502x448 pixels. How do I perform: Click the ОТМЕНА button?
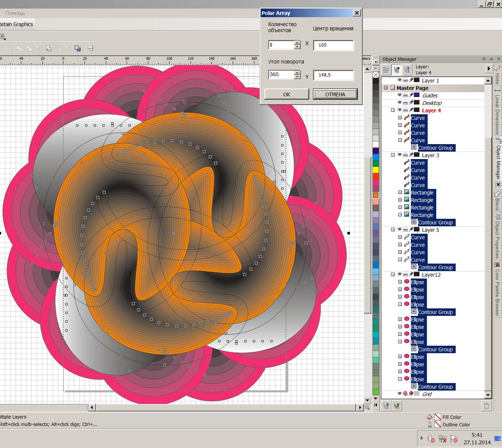335,94
